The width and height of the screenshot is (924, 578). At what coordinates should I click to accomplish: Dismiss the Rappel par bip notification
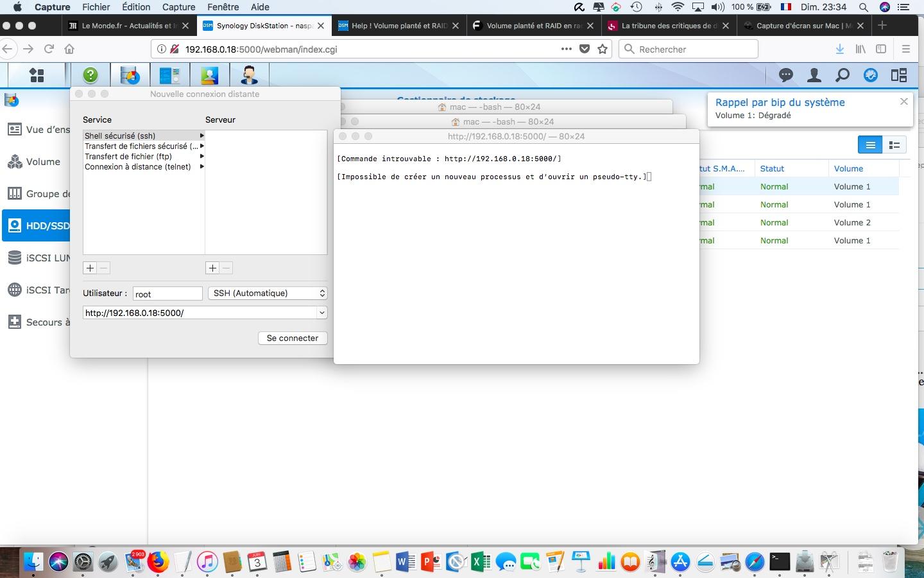click(x=903, y=101)
